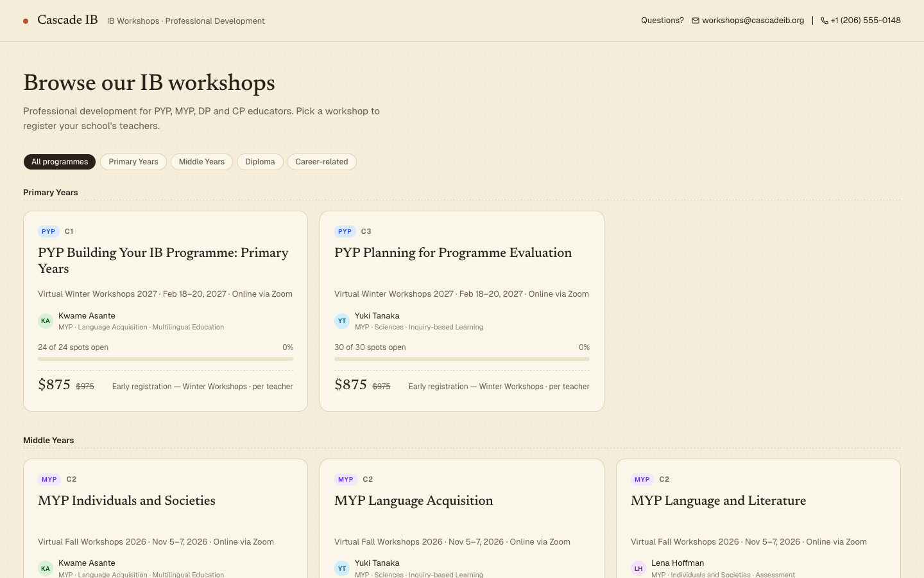
Task: Click the PYP badge on Building Your IB Programme card
Action: pos(49,232)
